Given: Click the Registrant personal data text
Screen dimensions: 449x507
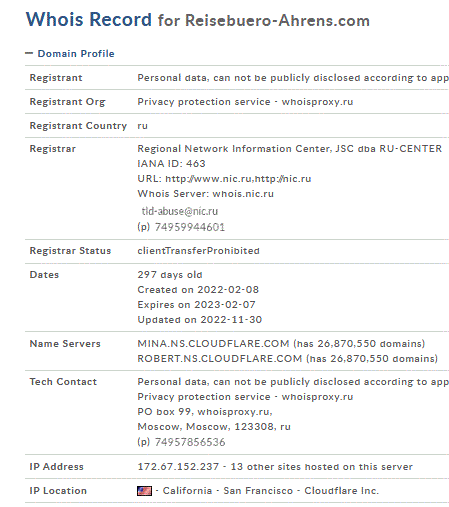Looking at the screenshot, I should click(293, 78).
